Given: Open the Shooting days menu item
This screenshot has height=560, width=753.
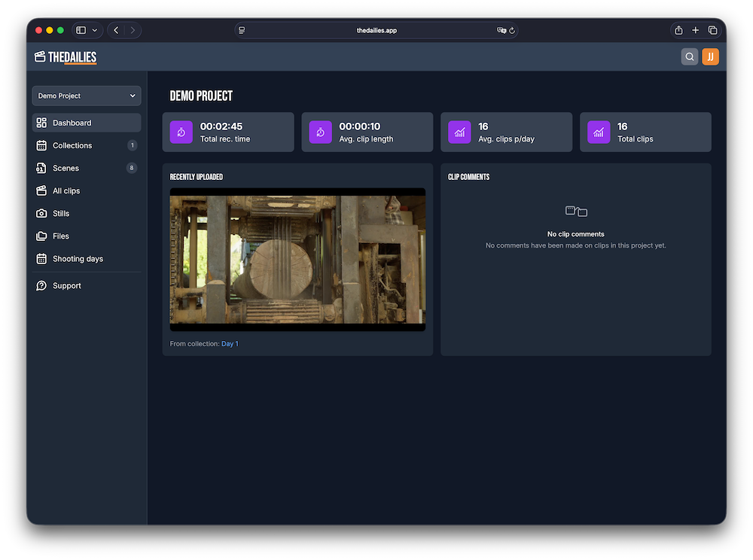Looking at the screenshot, I should [78, 258].
